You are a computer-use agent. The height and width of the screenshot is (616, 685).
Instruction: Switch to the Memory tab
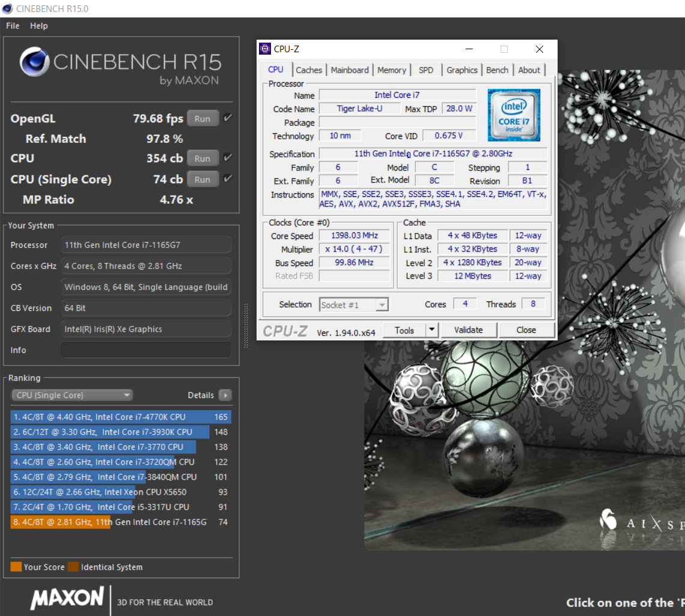tap(391, 70)
